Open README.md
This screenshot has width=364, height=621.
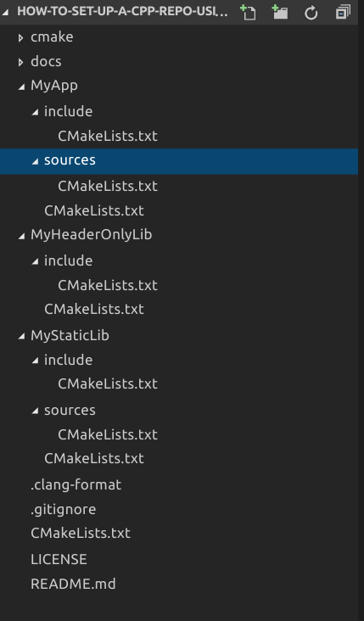click(73, 584)
